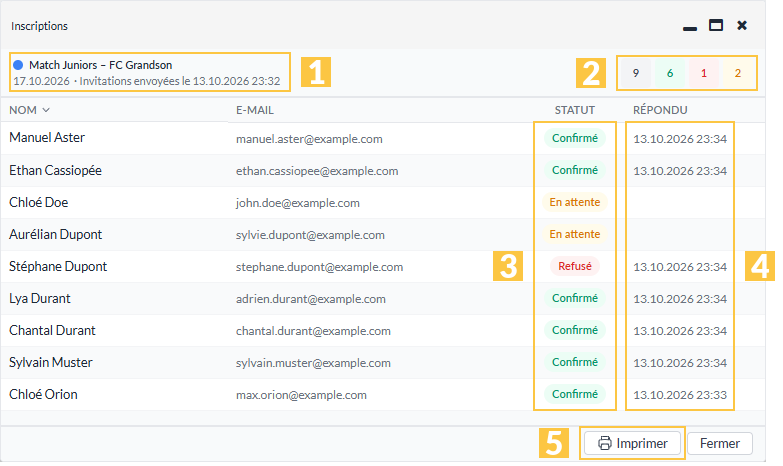Click Lya Durant's Confirmé status badge
Image resolution: width=783 pixels, height=466 pixels.
(575, 298)
